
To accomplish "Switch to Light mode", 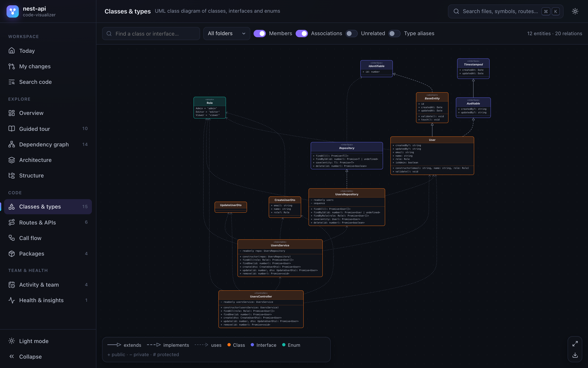I will pyautogui.click(x=48, y=341).
